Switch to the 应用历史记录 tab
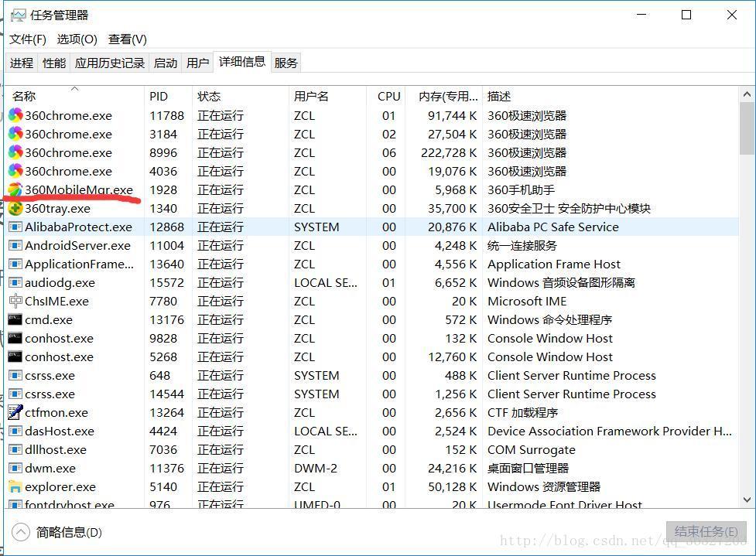The image size is (756, 556). 110,63
